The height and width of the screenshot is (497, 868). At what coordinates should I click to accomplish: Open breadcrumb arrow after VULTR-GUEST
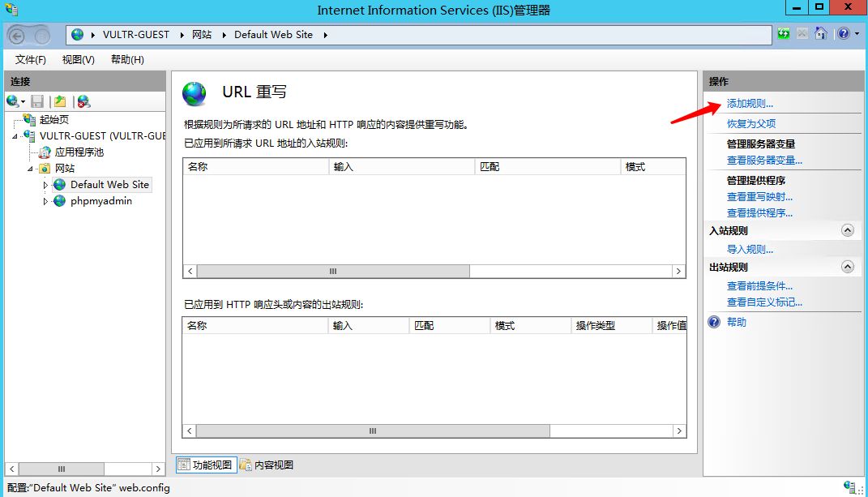tap(182, 35)
